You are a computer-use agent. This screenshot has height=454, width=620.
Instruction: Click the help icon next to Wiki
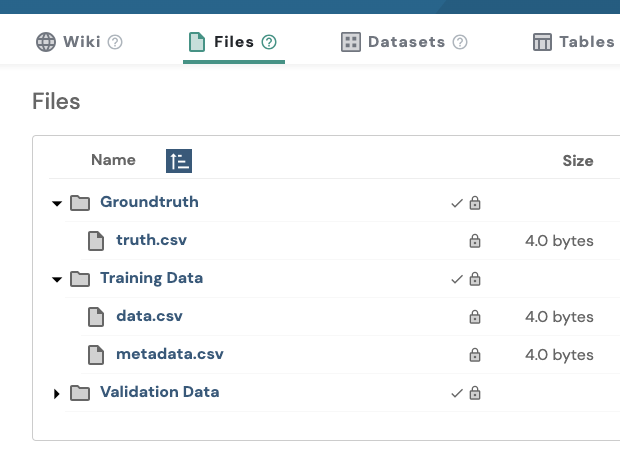pyautogui.click(x=115, y=42)
